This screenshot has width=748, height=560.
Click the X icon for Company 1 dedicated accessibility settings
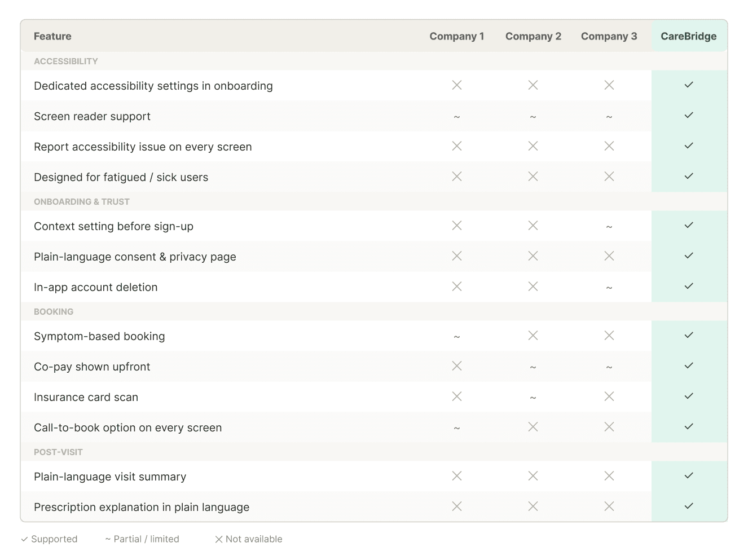click(x=457, y=85)
